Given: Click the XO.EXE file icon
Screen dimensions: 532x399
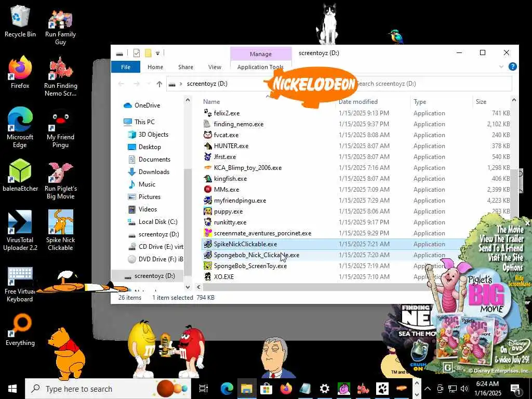Looking at the screenshot, I should 208,276.
